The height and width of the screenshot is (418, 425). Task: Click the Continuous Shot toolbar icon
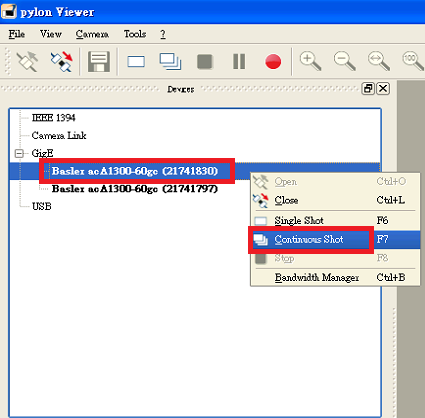(x=170, y=62)
